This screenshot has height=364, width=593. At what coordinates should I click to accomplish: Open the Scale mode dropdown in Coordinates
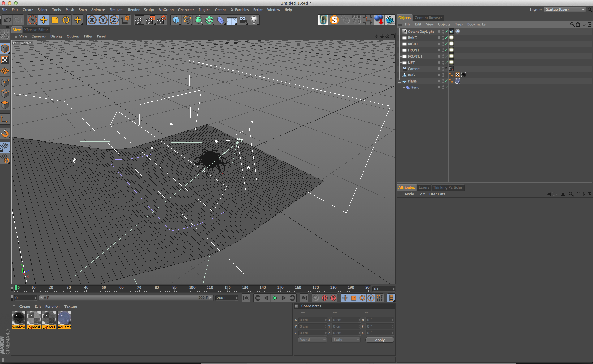tap(346, 340)
